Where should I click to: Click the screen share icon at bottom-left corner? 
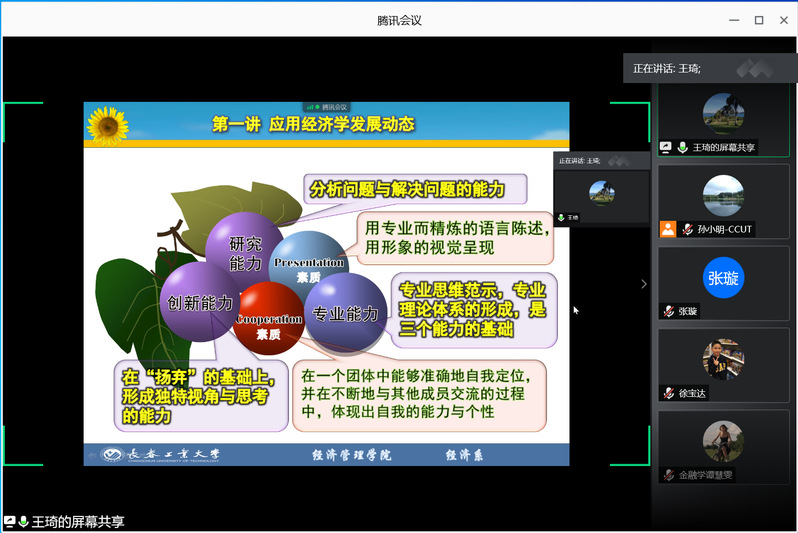tap(9, 522)
